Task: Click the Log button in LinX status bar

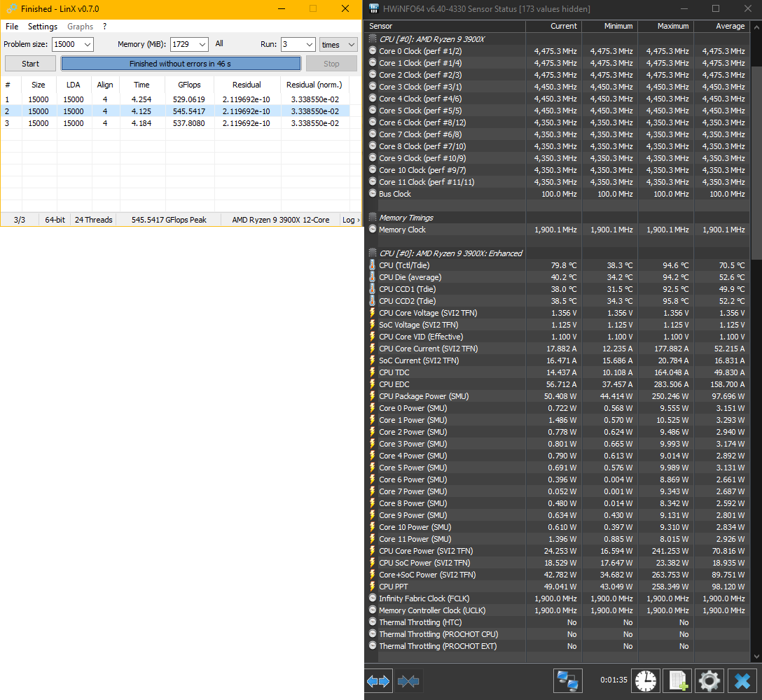Action: (x=351, y=220)
